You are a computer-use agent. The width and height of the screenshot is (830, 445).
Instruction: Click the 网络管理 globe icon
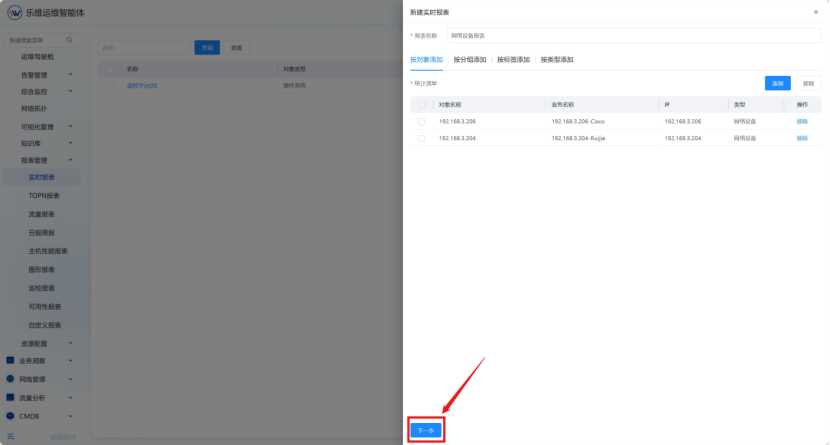click(10, 379)
